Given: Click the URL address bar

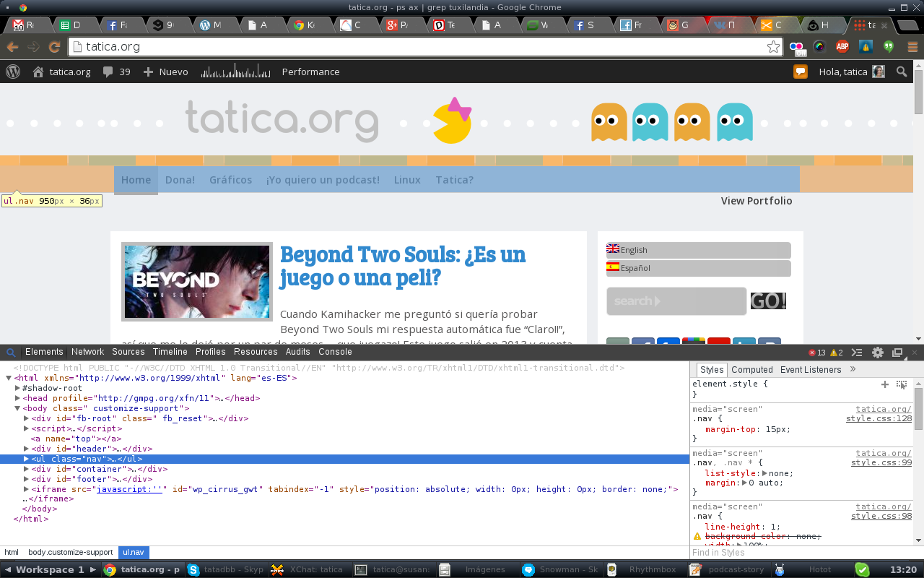Looking at the screenshot, I should click(426, 47).
